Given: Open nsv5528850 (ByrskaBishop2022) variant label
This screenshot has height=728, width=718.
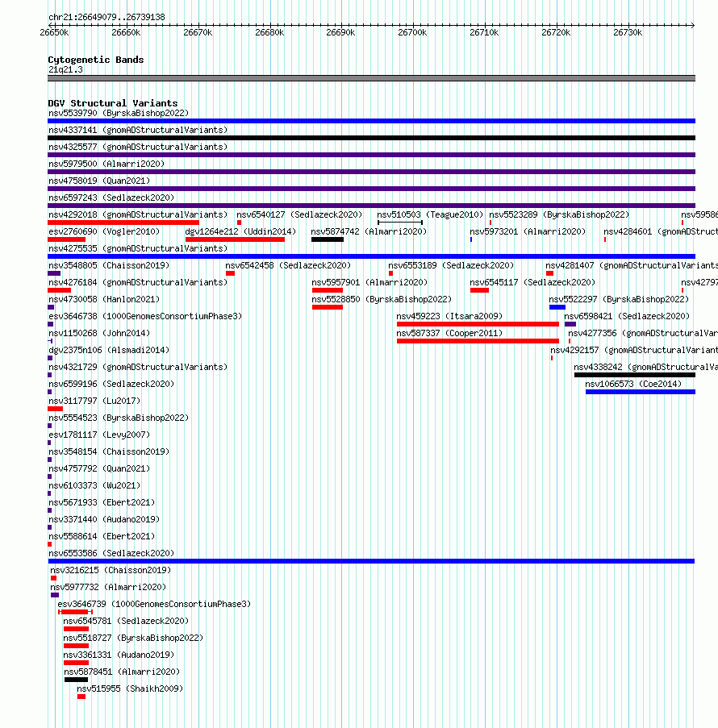Looking at the screenshot, I should pyautogui.click(x=382, y=299).
